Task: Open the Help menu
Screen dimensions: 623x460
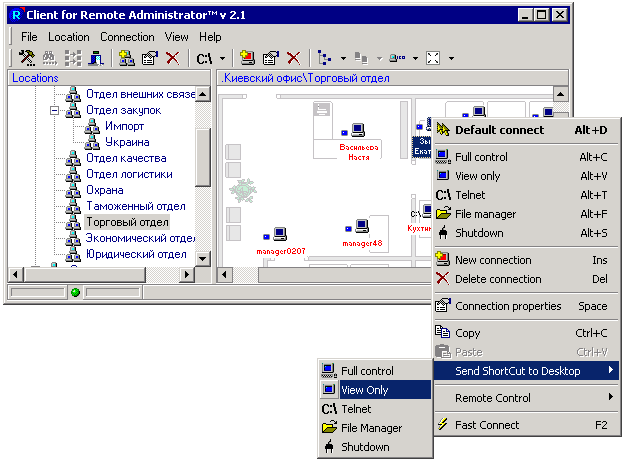Action: tap(210, 37)
